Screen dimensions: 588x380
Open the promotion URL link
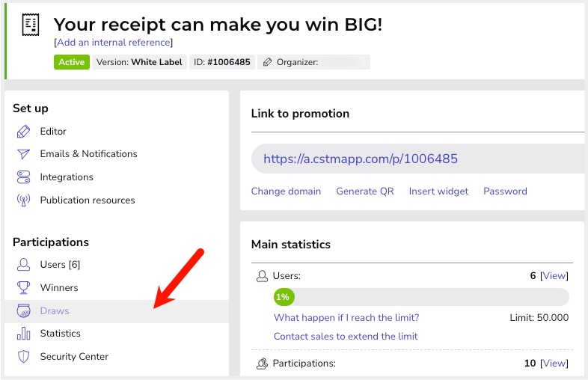pos(361,159)
